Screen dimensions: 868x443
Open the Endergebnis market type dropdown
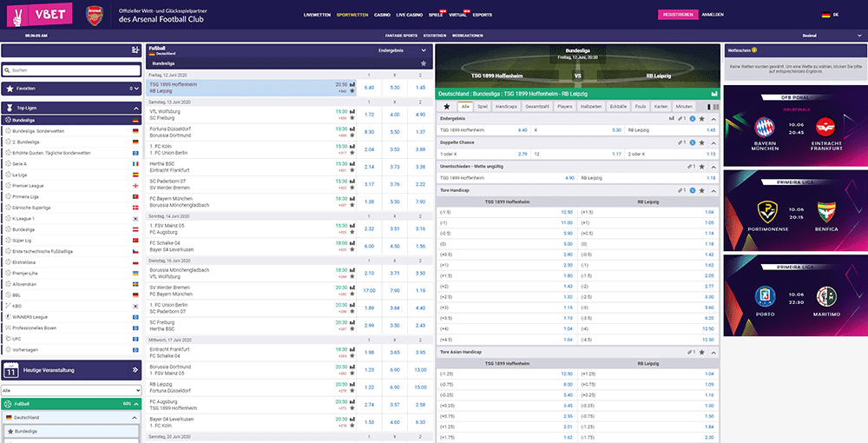[x=403, y=50]
